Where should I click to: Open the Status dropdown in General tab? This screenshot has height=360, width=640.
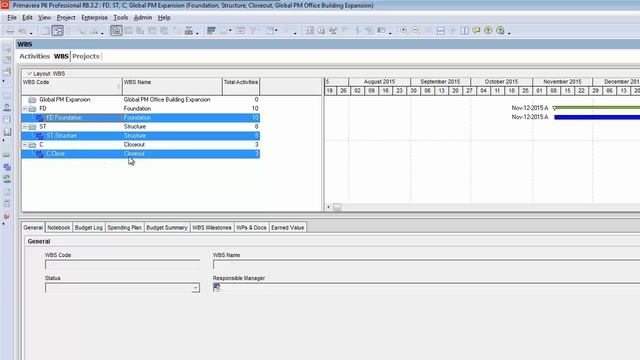click(x=196, y=288)
